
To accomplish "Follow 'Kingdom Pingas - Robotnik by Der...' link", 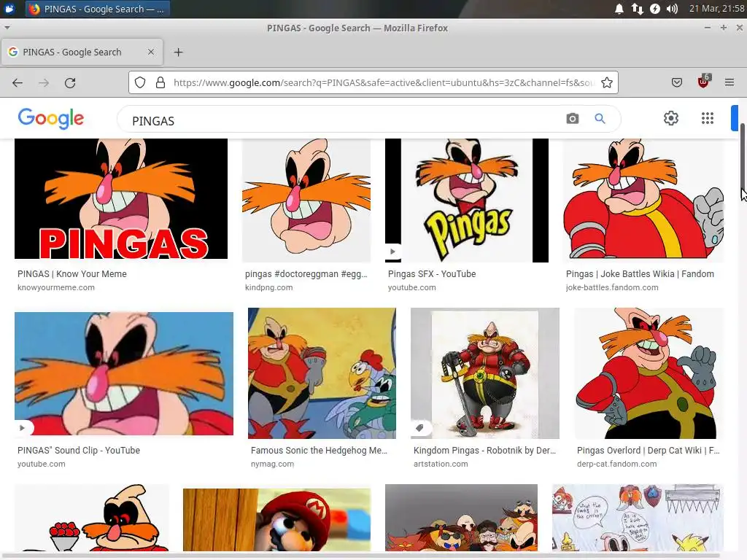I will pyautogui.click(x=484, y=450).
